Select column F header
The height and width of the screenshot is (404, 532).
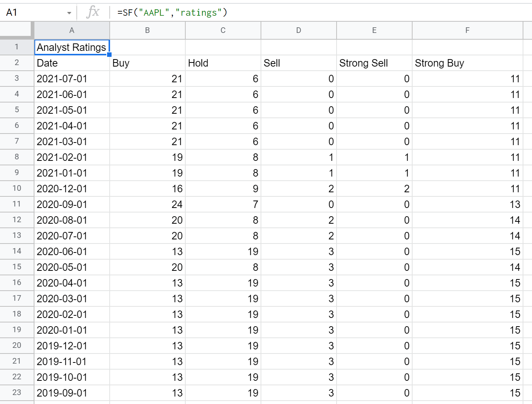(468, 30)
